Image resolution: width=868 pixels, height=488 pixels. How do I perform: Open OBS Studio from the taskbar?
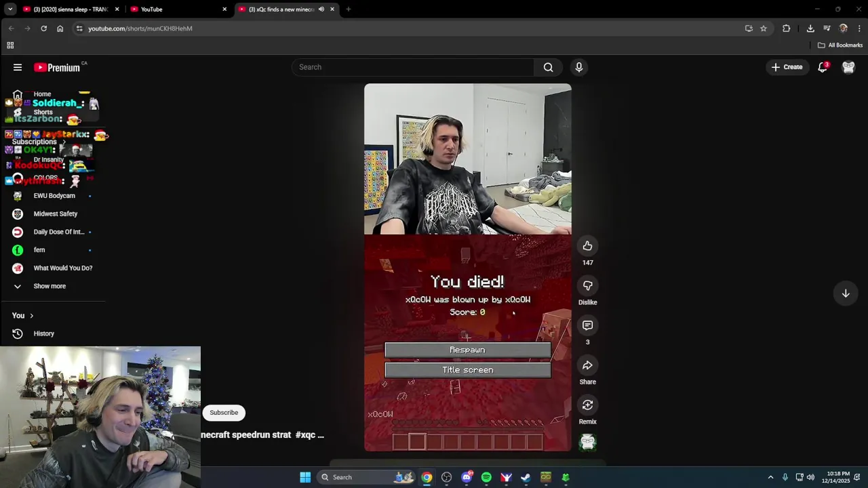(446, 477)
